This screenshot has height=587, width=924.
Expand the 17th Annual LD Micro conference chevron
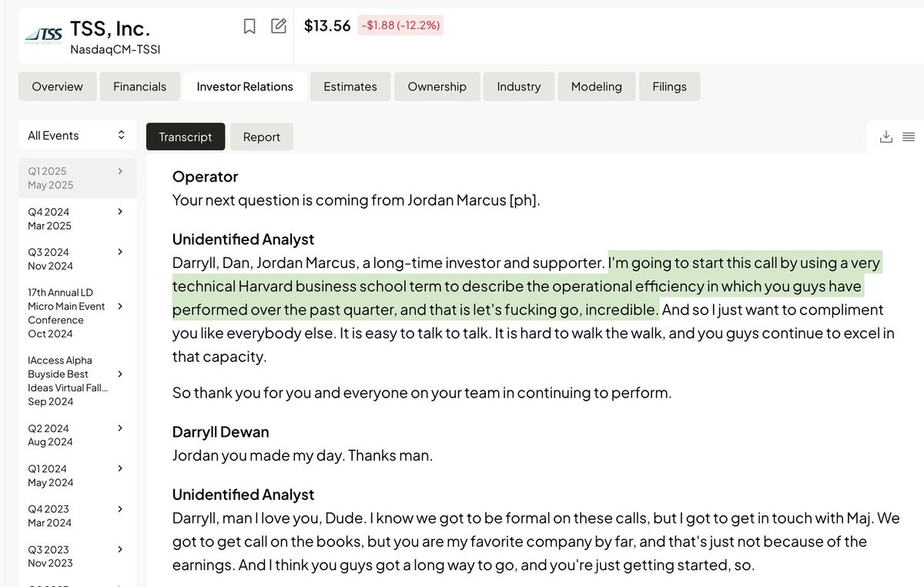(120, 306)
